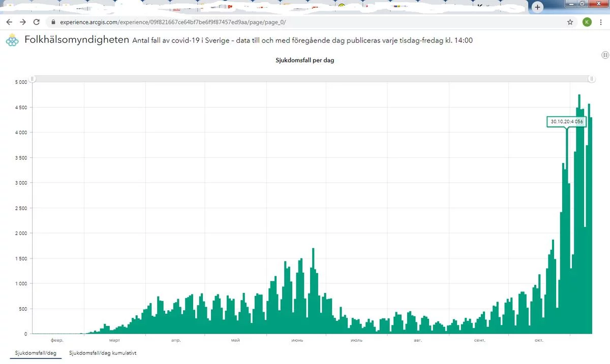
Task: Go forward to the next page
Action: coord(23,22)
